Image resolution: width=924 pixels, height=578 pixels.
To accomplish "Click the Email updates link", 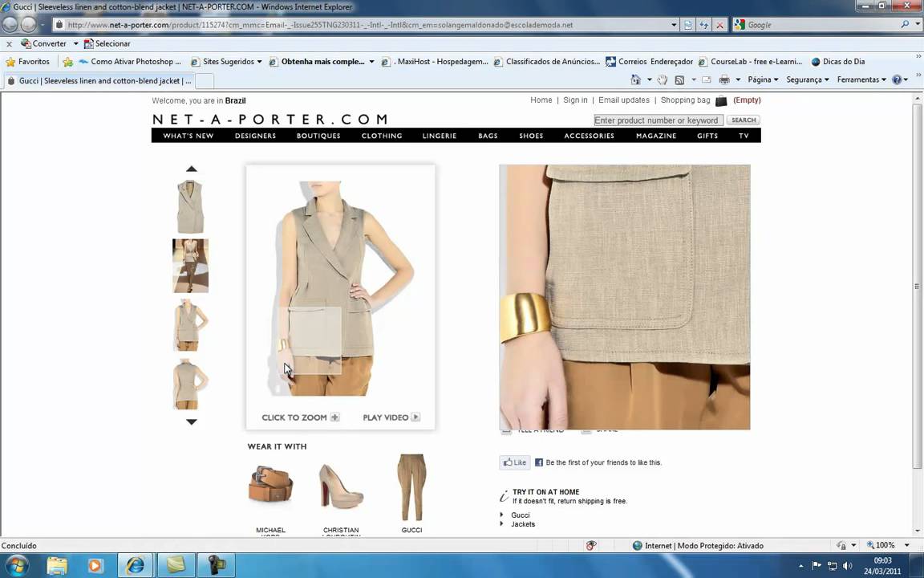I will point(624,100).
